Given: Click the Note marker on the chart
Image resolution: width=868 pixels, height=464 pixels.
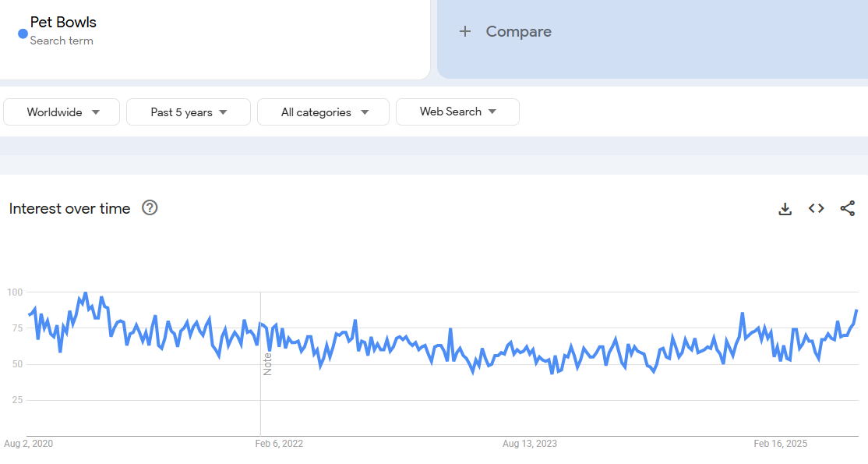Looking at the screenshot, I should pos(267,364).
